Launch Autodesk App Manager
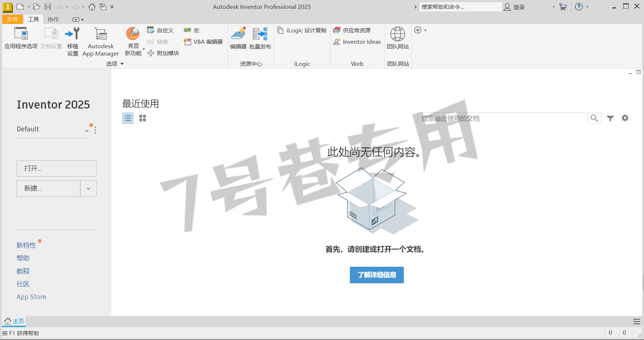This screenshot has height=340, width=644. coord(101,41)
